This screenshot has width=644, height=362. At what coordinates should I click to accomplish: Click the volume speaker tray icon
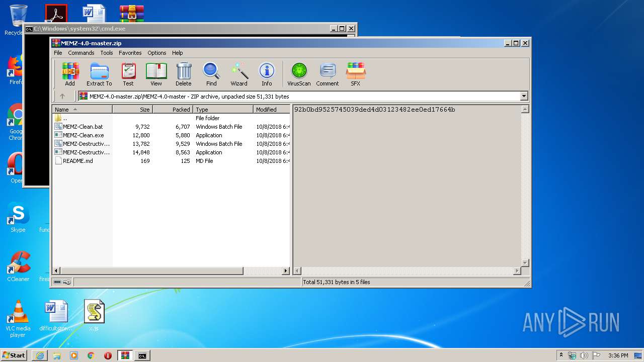point(584,355)
